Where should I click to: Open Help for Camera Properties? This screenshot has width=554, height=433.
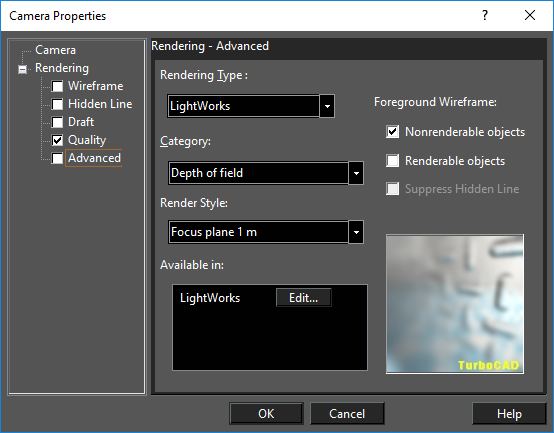(x=509, y=414)
